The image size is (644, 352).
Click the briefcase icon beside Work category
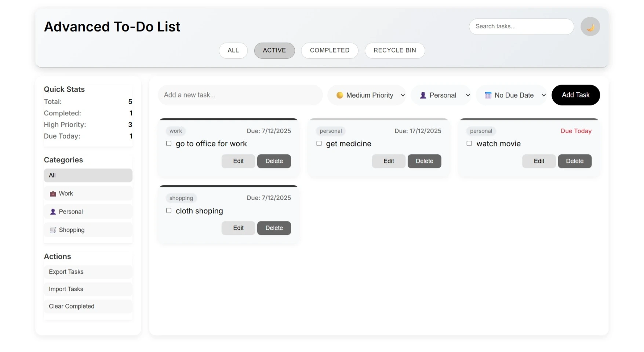(52, 193)
